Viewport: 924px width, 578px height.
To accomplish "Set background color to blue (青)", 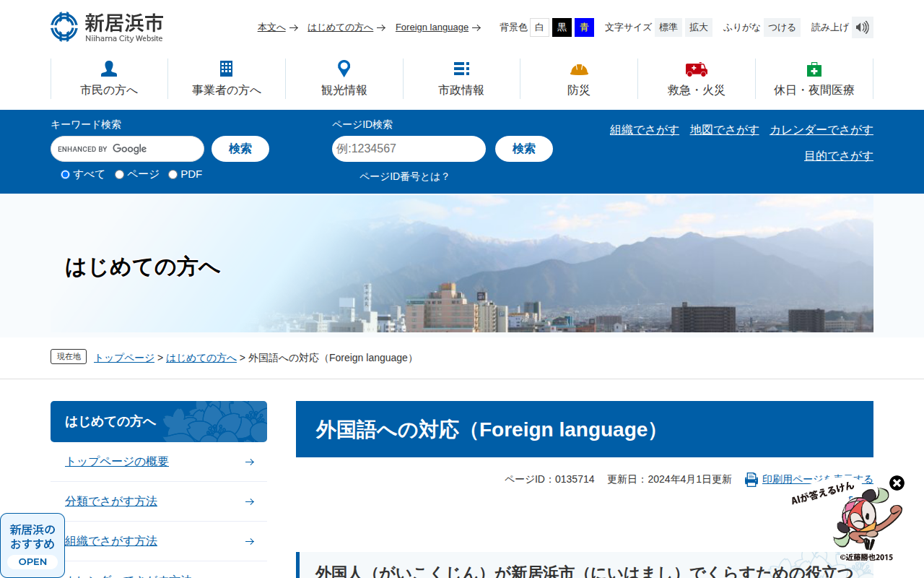I will tap(584, 27).
